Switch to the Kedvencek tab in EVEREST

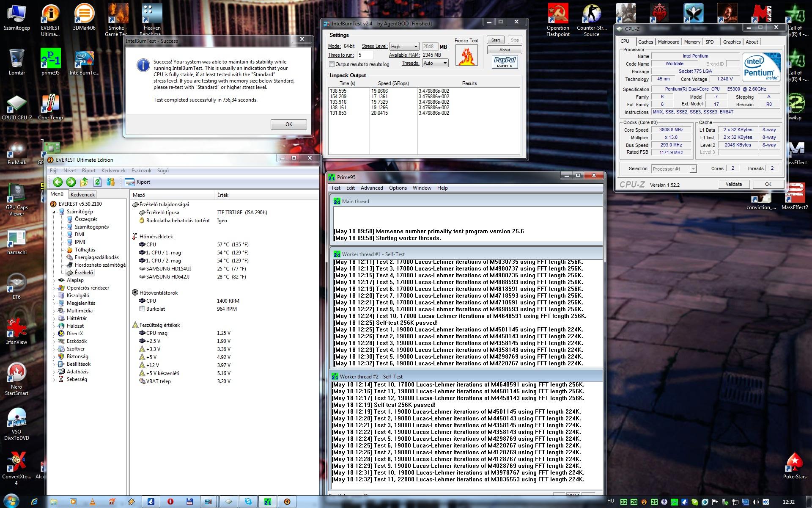coord(83,194)
